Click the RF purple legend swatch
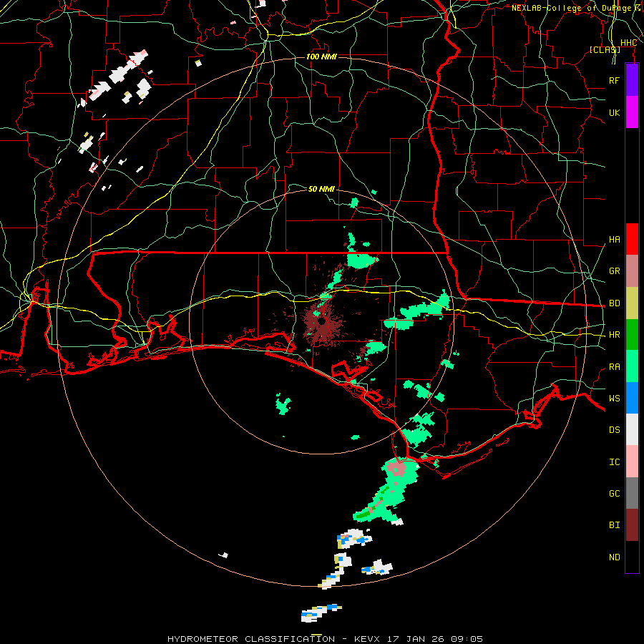This screenshot has width=644, height=644. click(632, 80)
